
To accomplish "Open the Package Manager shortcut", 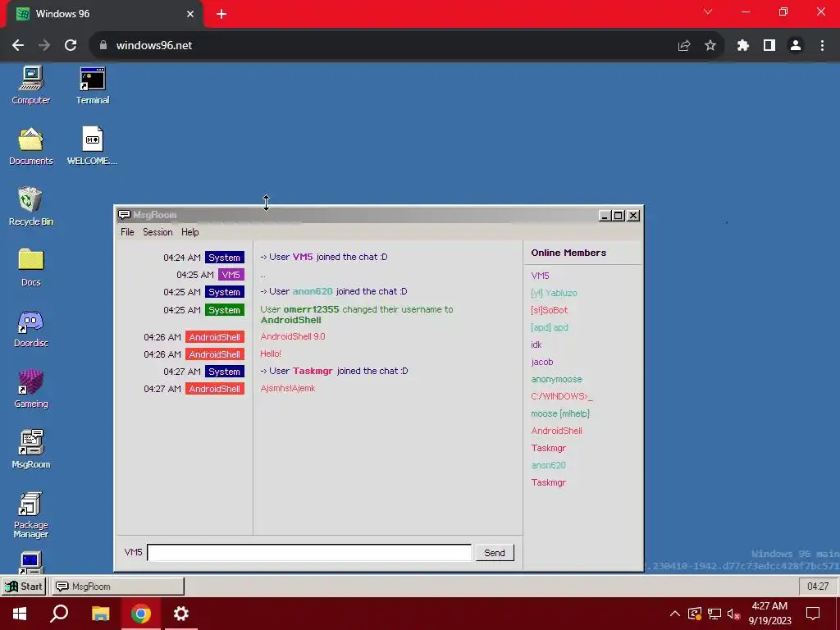I will pos(30,514).
